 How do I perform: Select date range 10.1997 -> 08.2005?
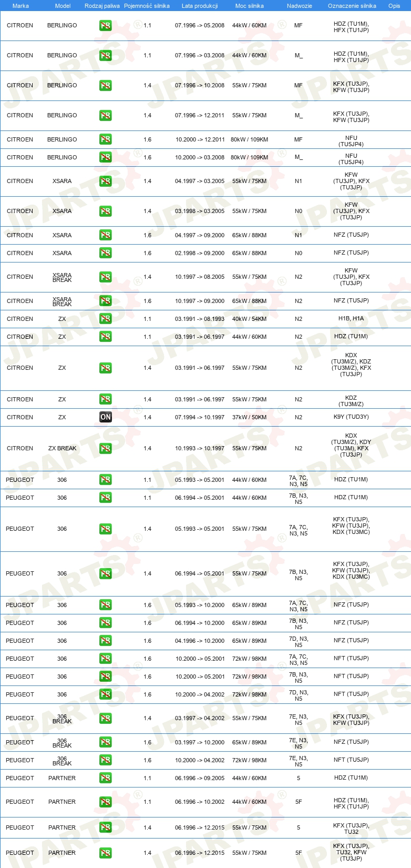[200, 277]
